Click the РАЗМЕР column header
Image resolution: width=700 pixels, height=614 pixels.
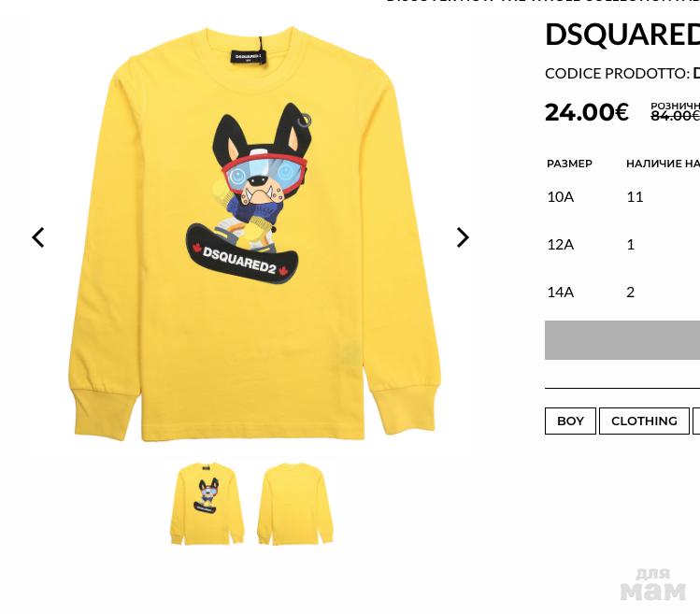(x=569, y=164)
